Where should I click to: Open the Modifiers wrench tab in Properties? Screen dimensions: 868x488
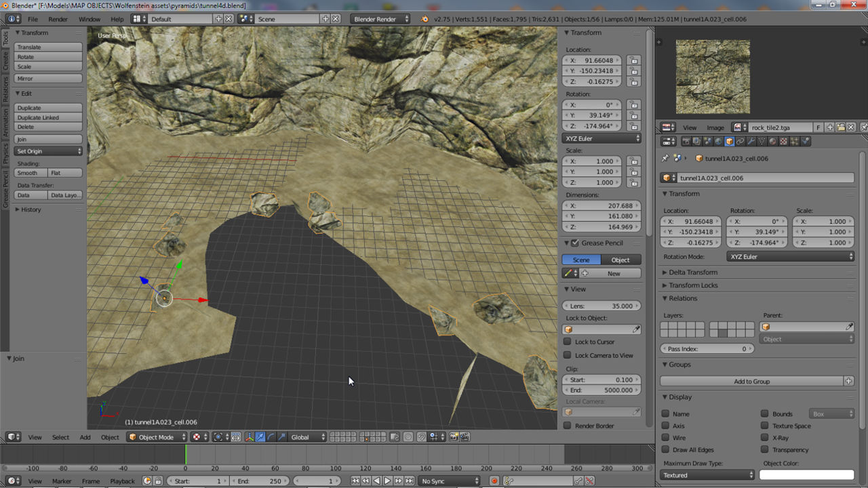(x=751, y=142)
